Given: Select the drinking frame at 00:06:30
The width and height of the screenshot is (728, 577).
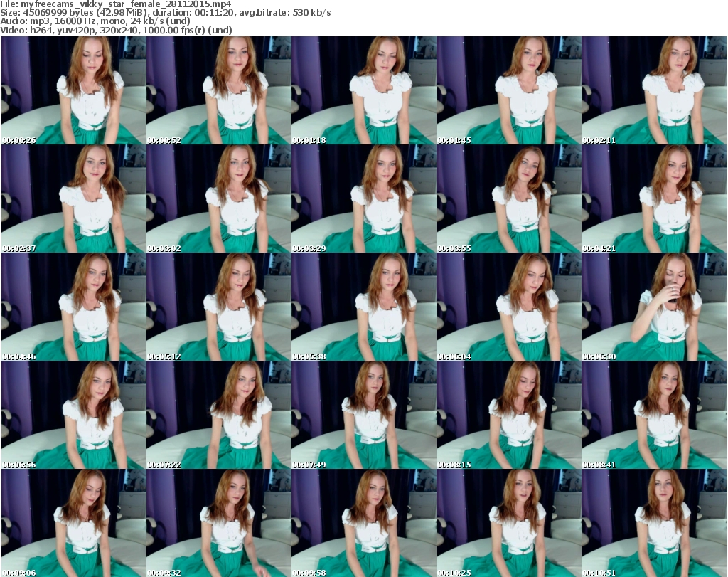Looking at the screenshot, I should coord(654,307).
